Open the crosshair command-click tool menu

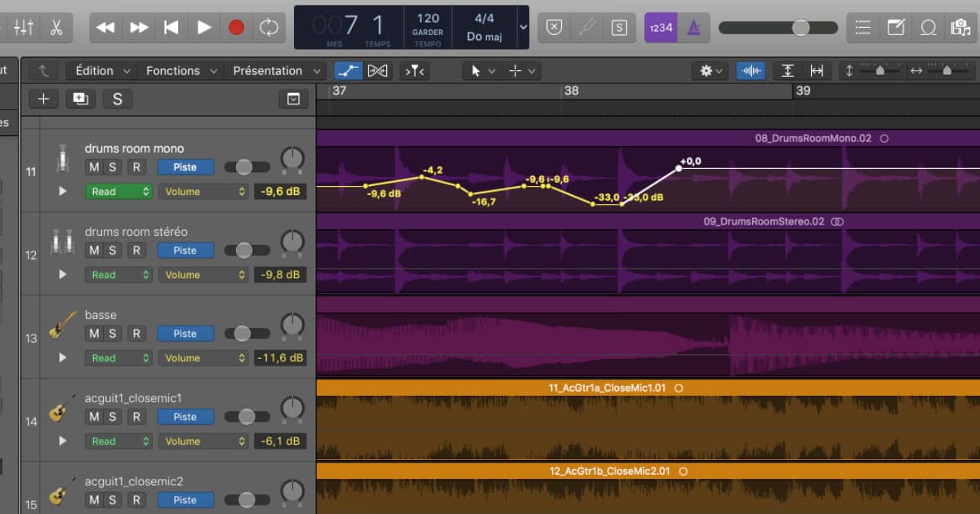pyautogui.click(x=522, y=71)
